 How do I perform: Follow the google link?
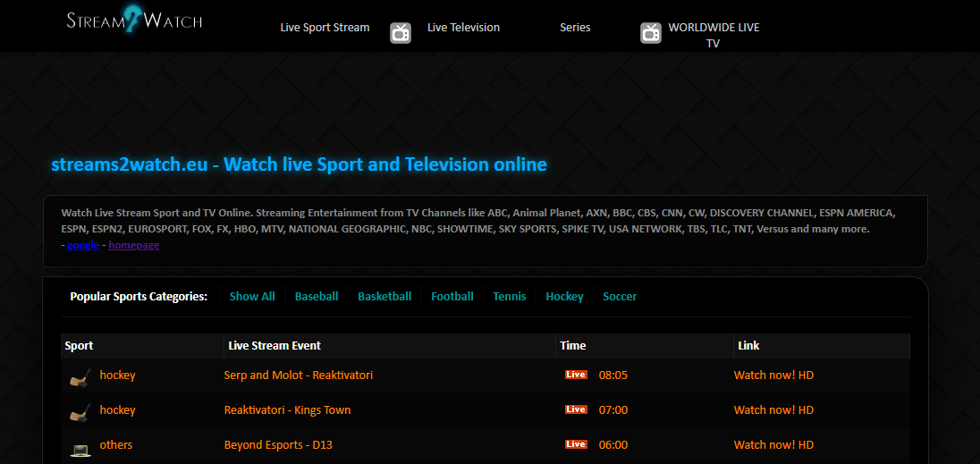click(83, 246)
